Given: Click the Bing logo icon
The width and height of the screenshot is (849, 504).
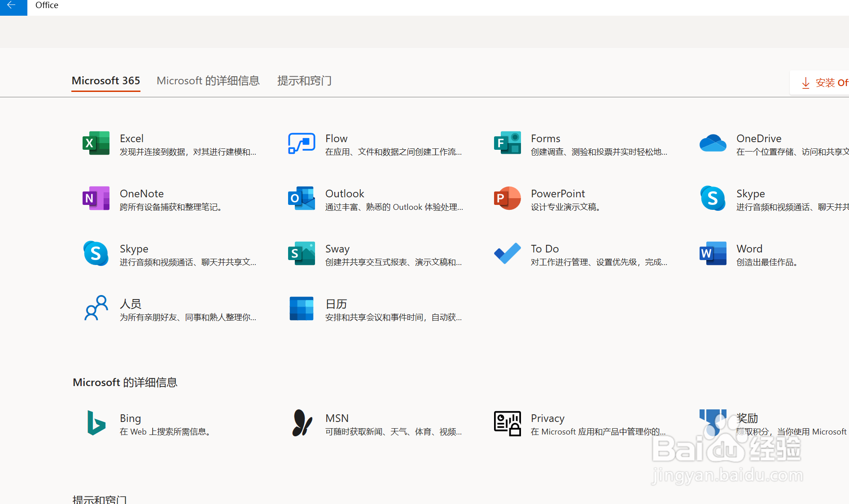Looking at the screenshot, I should pyautogui.click(x=96, y=423).
